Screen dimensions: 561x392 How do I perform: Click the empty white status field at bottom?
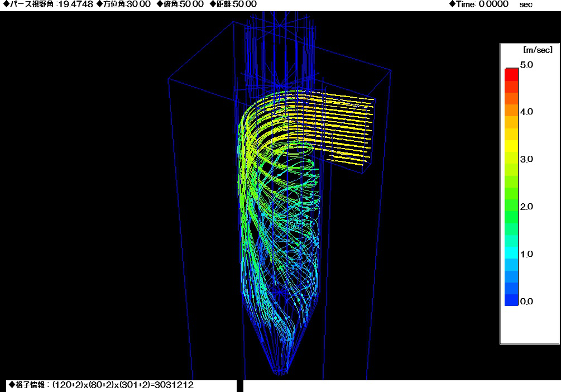pos(402,386)
